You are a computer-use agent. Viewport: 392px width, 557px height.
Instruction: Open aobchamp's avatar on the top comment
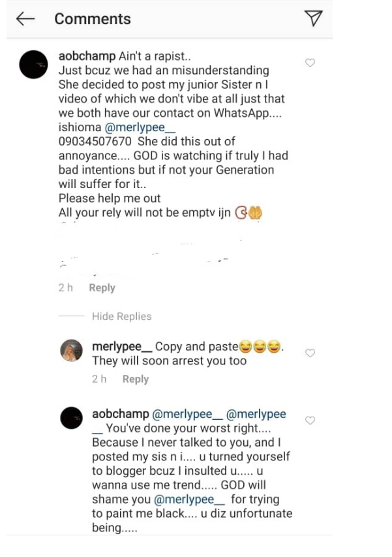[x=33, y=64]
